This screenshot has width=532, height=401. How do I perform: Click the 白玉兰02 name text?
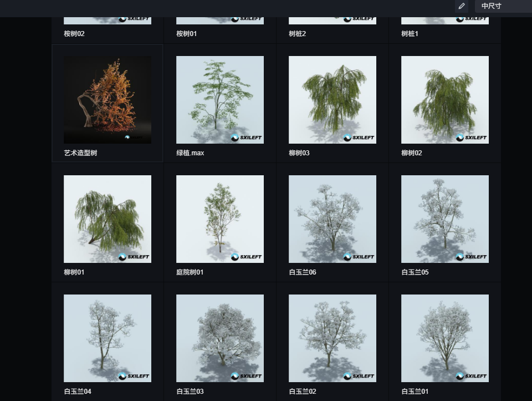click(303, 391)
